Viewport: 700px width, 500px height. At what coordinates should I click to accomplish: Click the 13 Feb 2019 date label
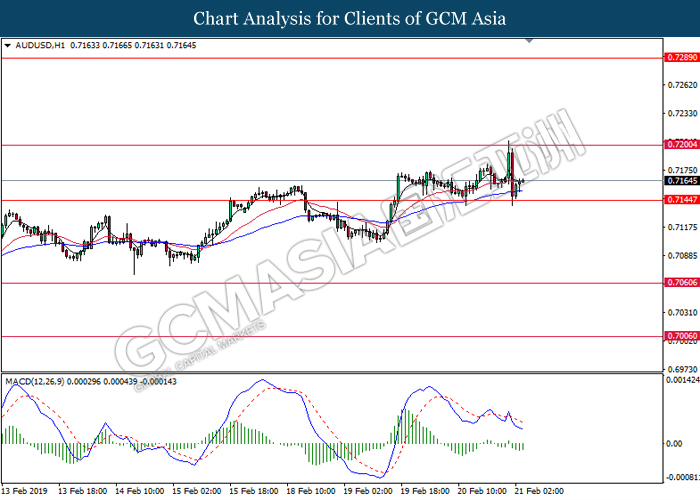(26, 492)
